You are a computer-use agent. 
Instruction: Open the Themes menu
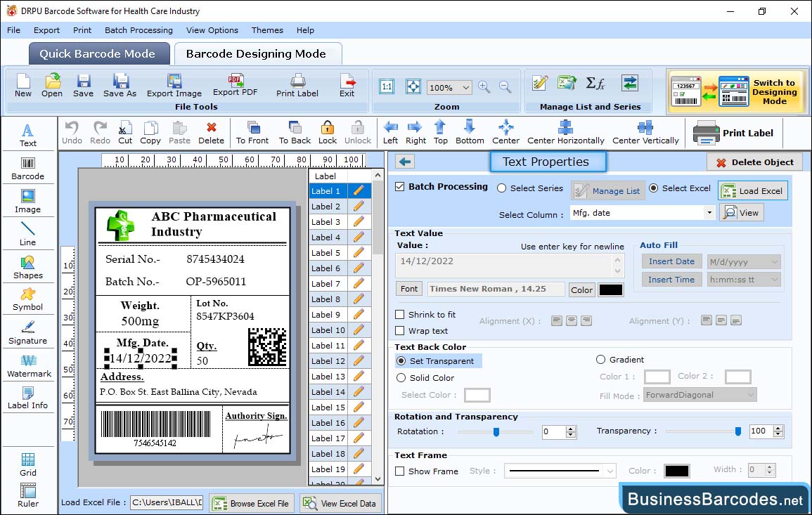[267, 30]
